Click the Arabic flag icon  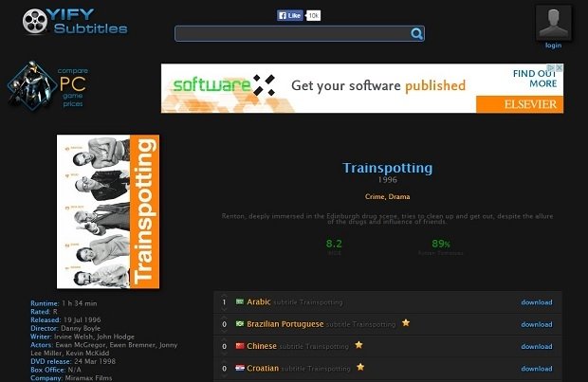tap(240, 301)
